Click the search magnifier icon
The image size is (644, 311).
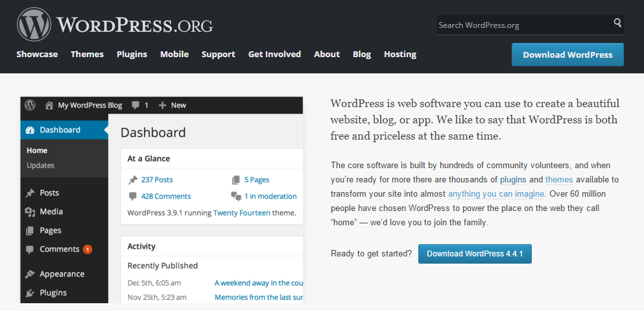[617, 23]
